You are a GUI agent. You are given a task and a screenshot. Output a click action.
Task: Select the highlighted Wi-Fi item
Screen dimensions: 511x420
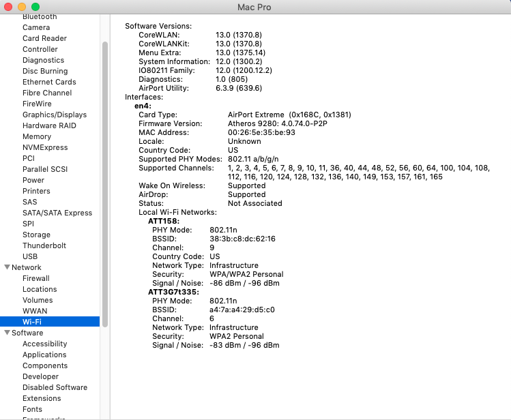(50, 322)
